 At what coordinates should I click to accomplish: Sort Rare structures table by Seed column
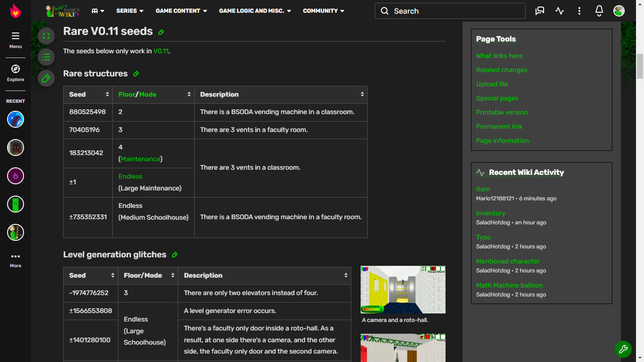coord(107,95)
